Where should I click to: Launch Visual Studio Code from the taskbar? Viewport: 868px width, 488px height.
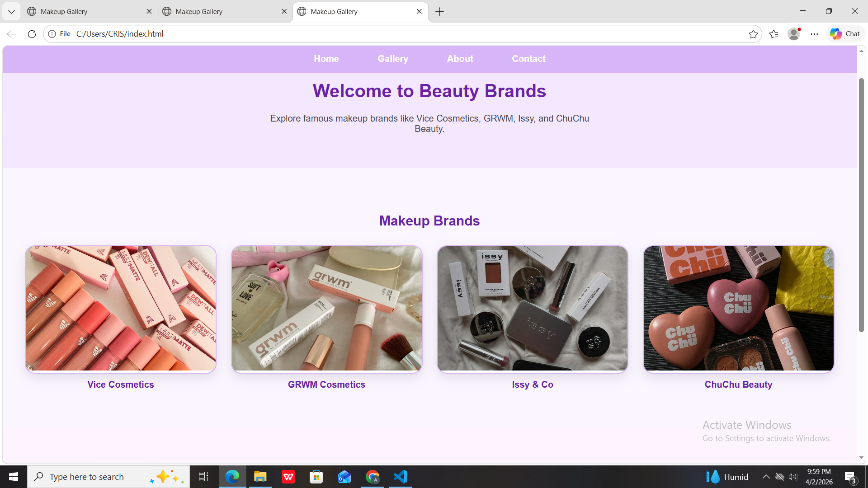(400, 476)
